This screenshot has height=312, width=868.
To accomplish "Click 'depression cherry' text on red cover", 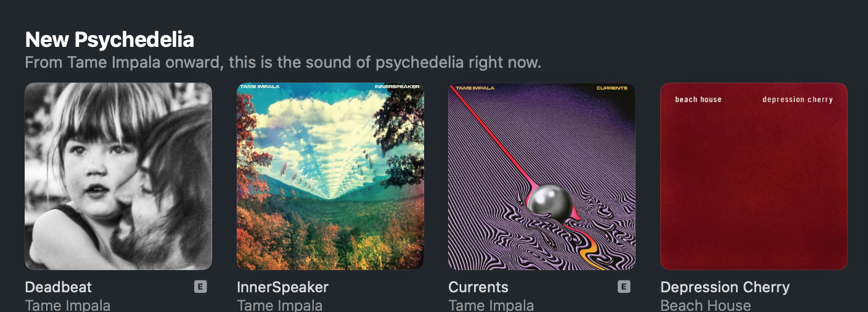I will pyautogui.click(x=798, y=99).
